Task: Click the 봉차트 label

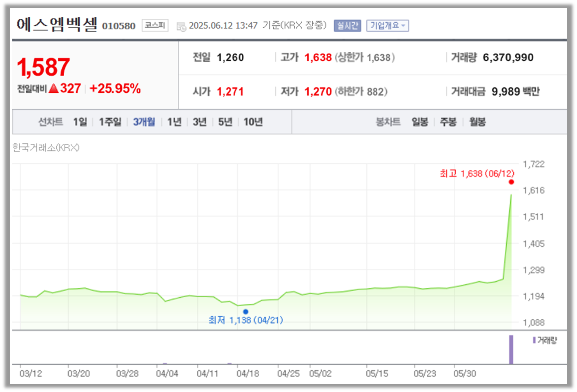Action: click(x=388, y=122)
